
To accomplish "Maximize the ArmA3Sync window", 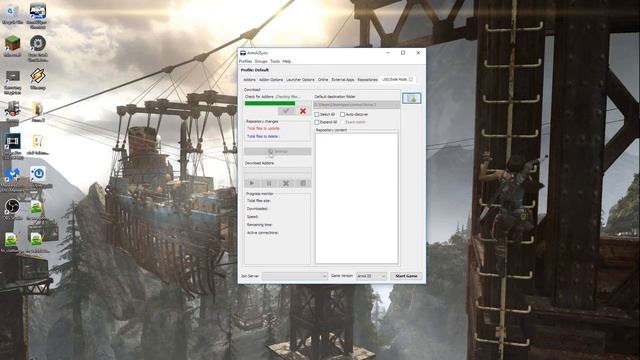I will (x=403, y=53).
